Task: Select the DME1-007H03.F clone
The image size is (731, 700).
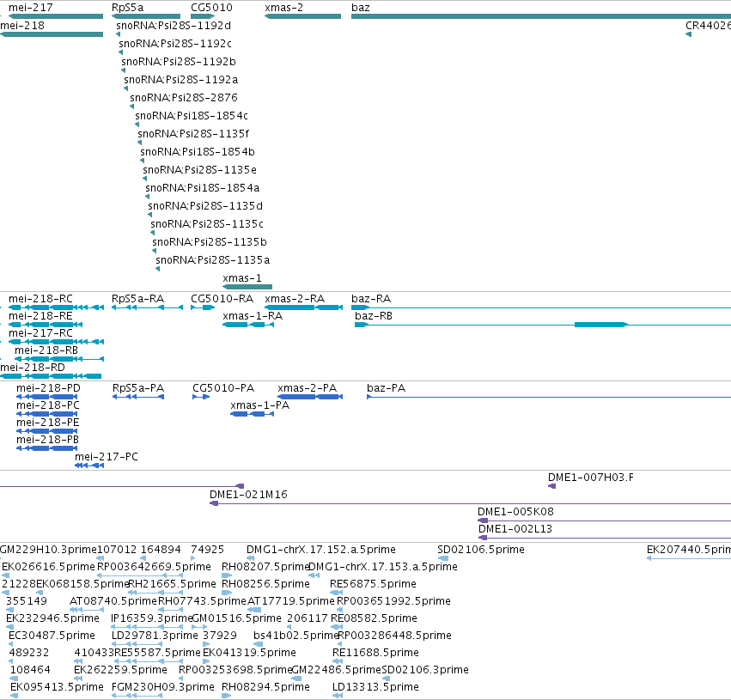Action: [x=552, y=486]
